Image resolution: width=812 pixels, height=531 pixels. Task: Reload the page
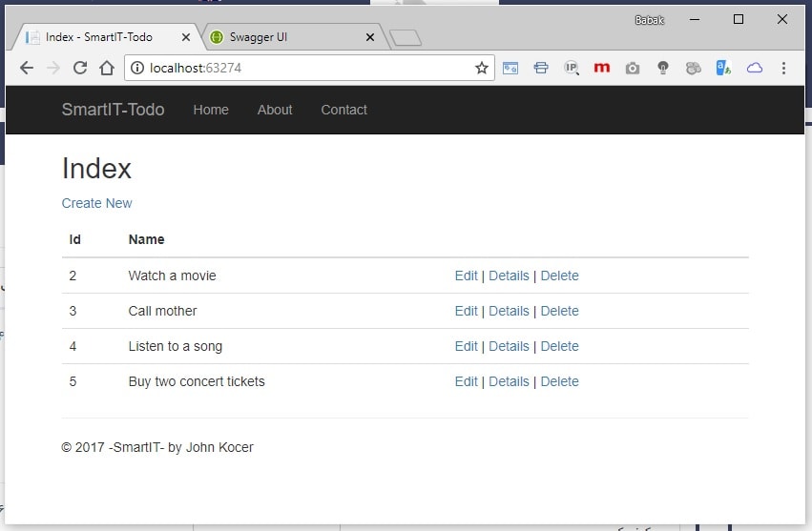coord(80,68)
